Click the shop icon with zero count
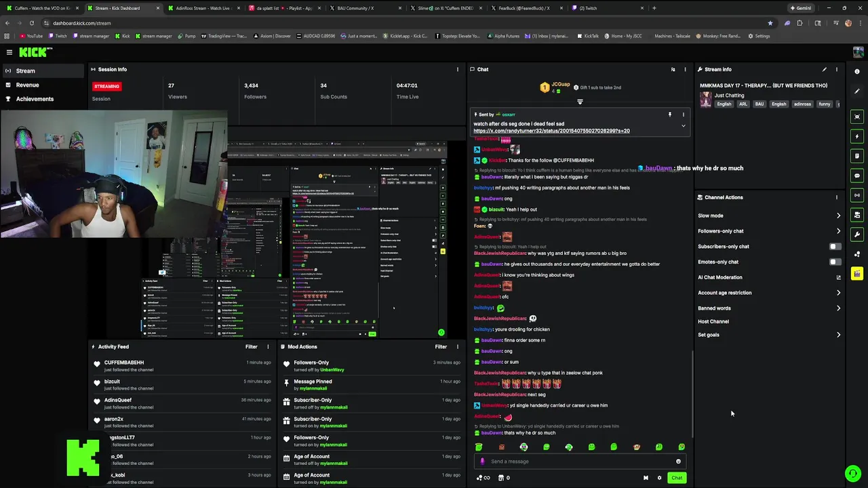The height and width of the screenshot is (488, 868). (x=503, y=478)
